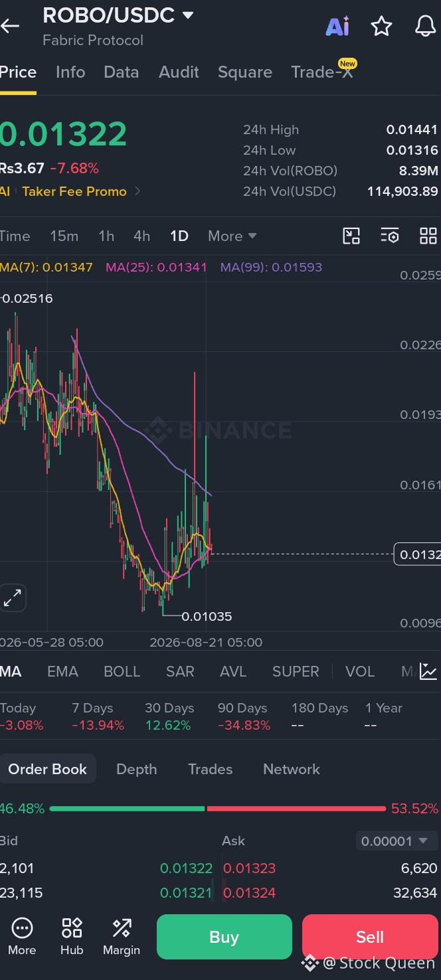Switch to the Price tab

(x=18, y=72)
